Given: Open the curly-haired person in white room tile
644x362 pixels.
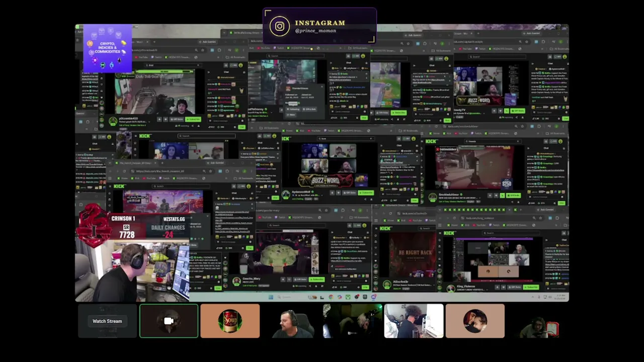Looking at the screenshot, I should [x=414, y=321].
